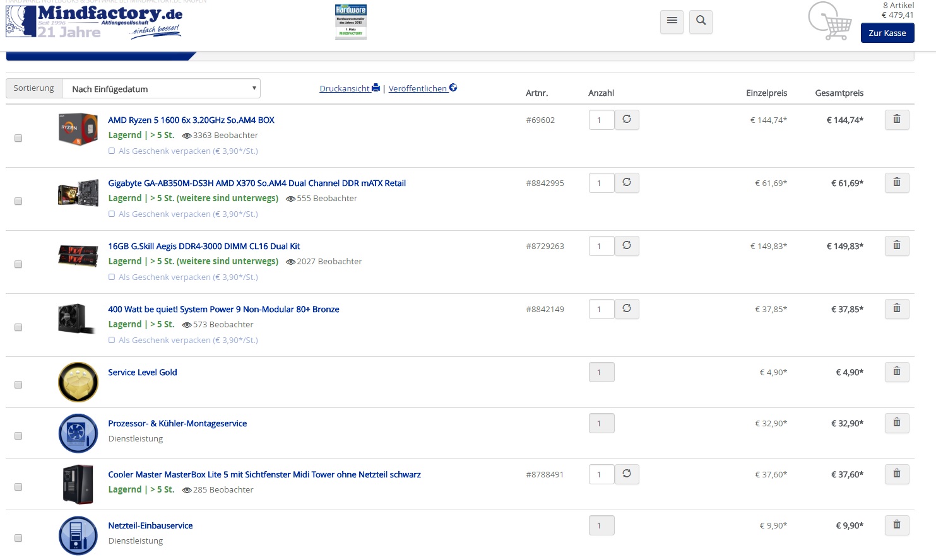936x560 pixels.
Task: Edit quantity field for G.Skill Aegis
Action: (601, 246)
